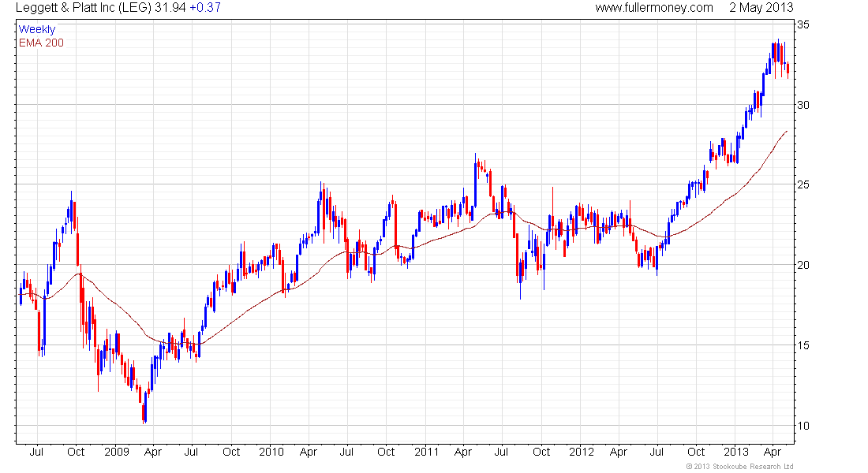Click the 2010 year marker on time axis

click(x=271, y=452)
